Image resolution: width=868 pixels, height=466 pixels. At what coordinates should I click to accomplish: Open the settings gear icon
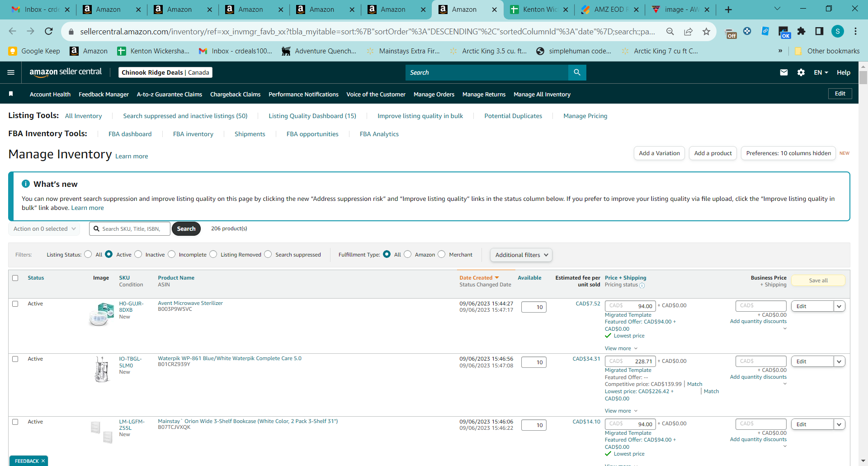(x=801, y=72)
